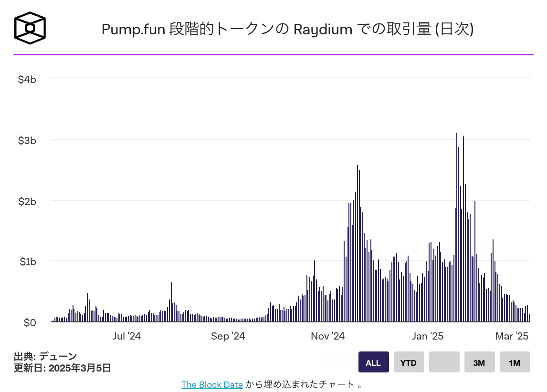Click the Nov '24 axis label
Viewport: 547px width, 392px height.
pos(327,336)
